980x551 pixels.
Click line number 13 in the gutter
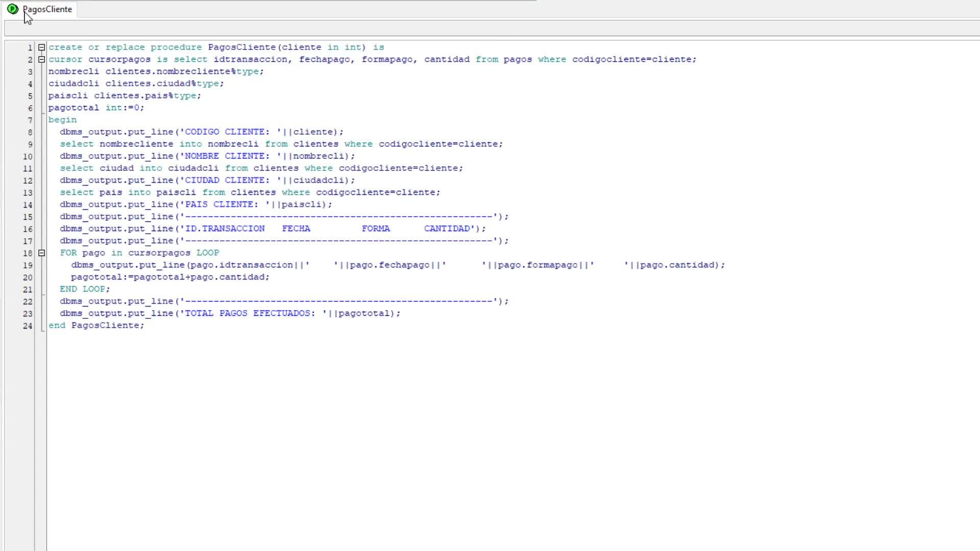(28, 193)
